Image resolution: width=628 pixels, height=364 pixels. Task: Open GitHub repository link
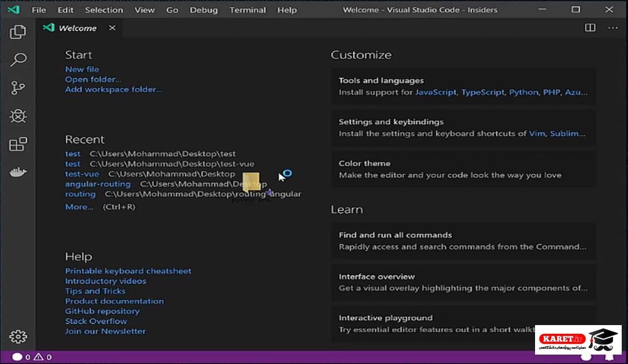(x=102, y=311)
